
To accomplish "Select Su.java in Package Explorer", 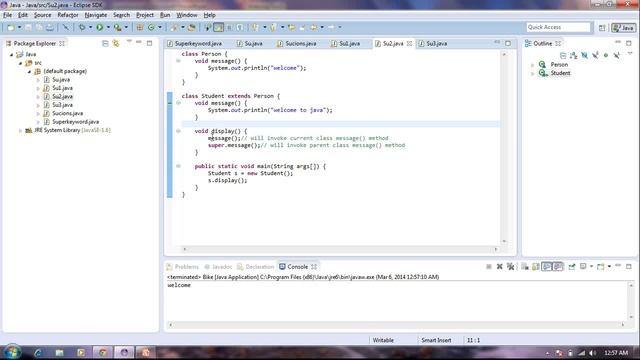I will pyautogui.click(x=61, y=80).
